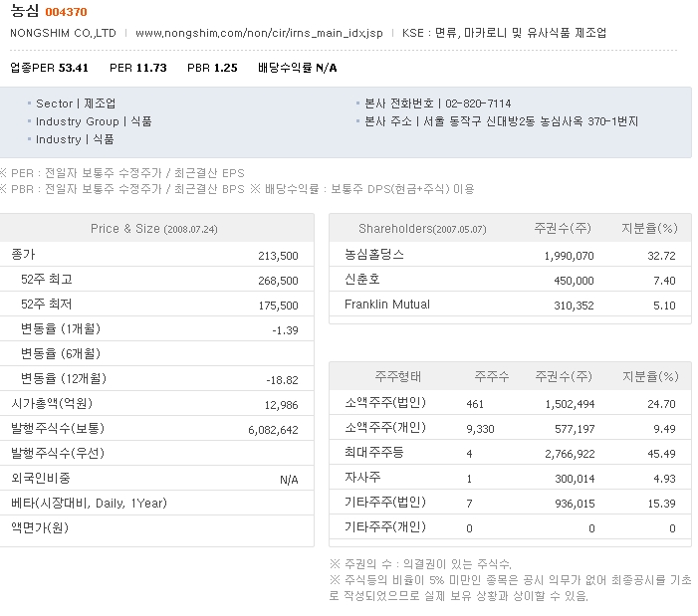Select 최대주주등 shares 2,766,922
This screenshot has height=616, width=698.
(570, 454)
